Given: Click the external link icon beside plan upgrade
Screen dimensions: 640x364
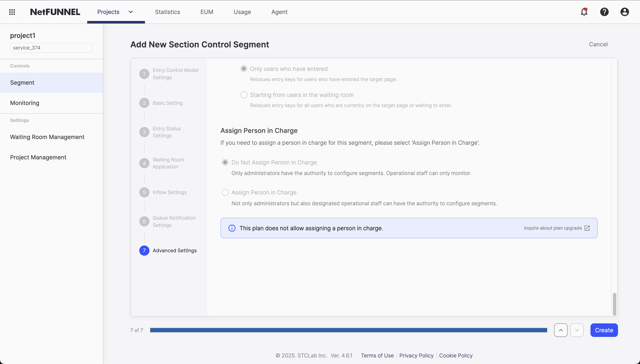Looking at the screenshot, I should pyautogui.click(x=587, y=228).
